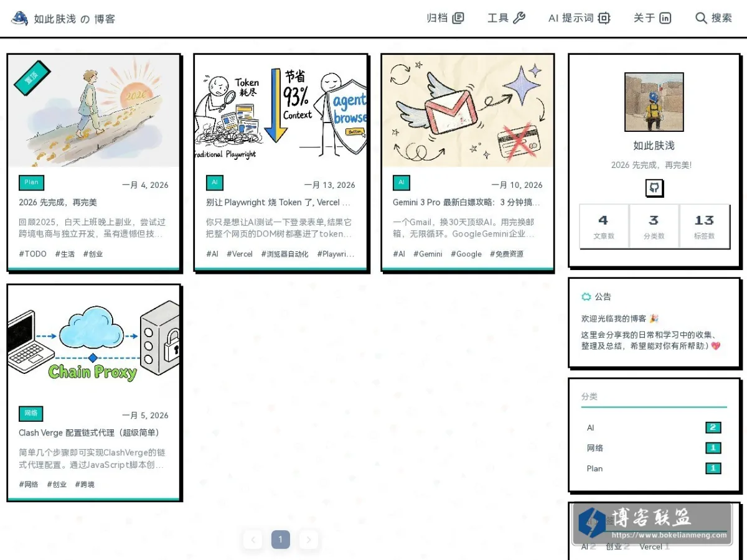The image size is (747, 560).
Task: Click the 如此肤浅 profile name
Action: (654, 146)
